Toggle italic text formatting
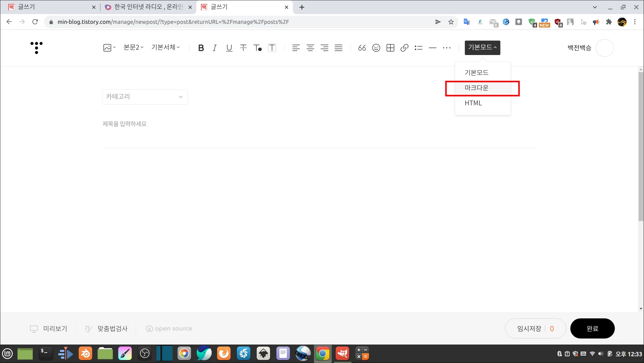 click(x=215, y=48)
